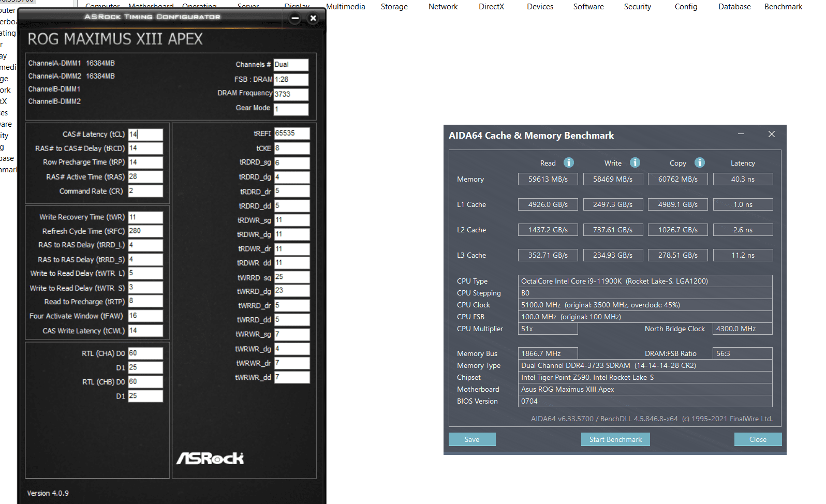Image resolution: width=826 pixels, height=504 pixels.
Task: Click the Refresh Cycle Time (tRFC) field
Action: click(145, 231)
